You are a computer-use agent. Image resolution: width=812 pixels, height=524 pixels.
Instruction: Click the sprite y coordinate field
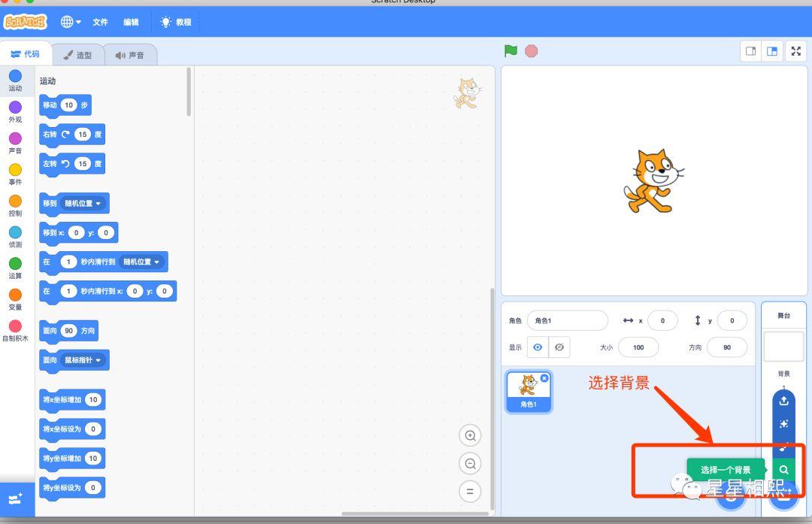coord(732,320)
